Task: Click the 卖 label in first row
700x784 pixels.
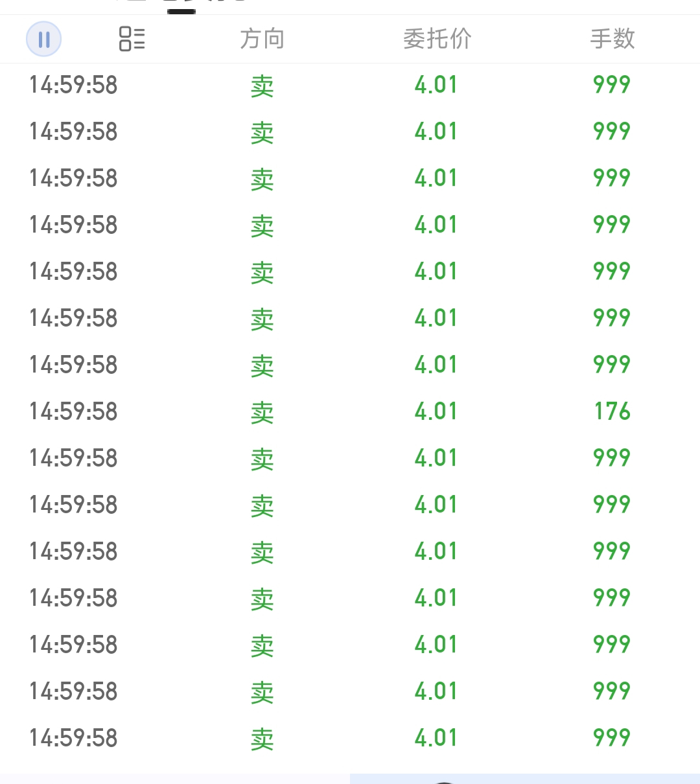Action: click(262, 86)
